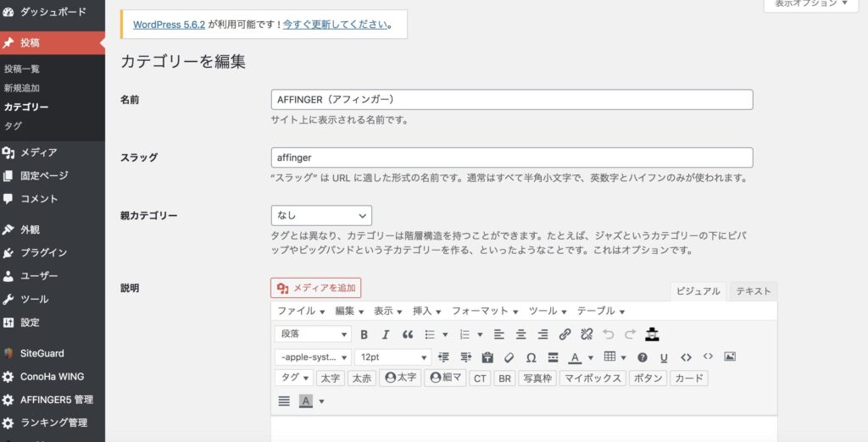Click the insert link chain icon
The image size is (868, 442).
[565, 334]
